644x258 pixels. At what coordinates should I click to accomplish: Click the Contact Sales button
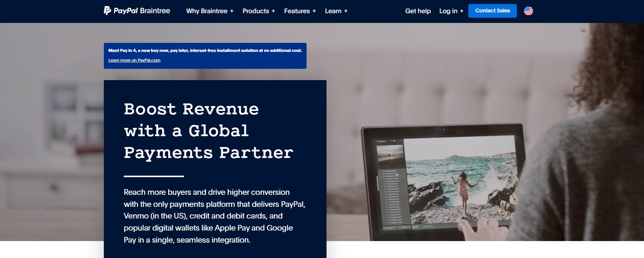(492, 11)
